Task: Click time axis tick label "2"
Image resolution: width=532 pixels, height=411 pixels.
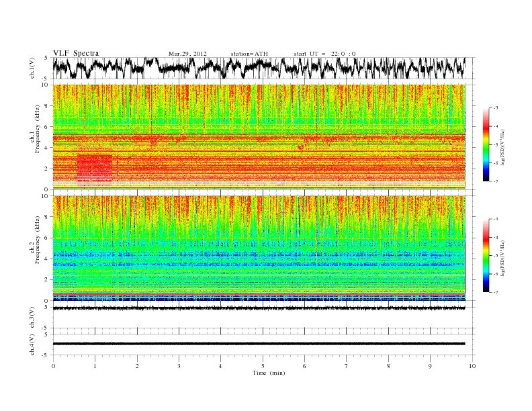Action: coord(137,366)
